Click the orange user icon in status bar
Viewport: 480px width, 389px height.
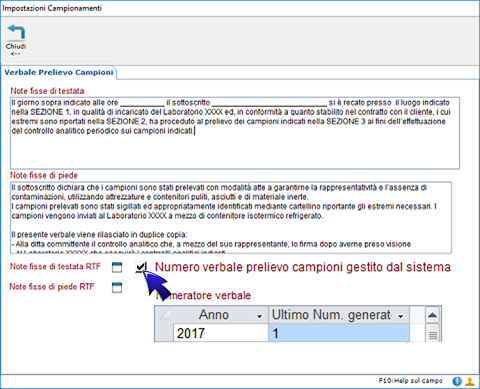point(470,381)
